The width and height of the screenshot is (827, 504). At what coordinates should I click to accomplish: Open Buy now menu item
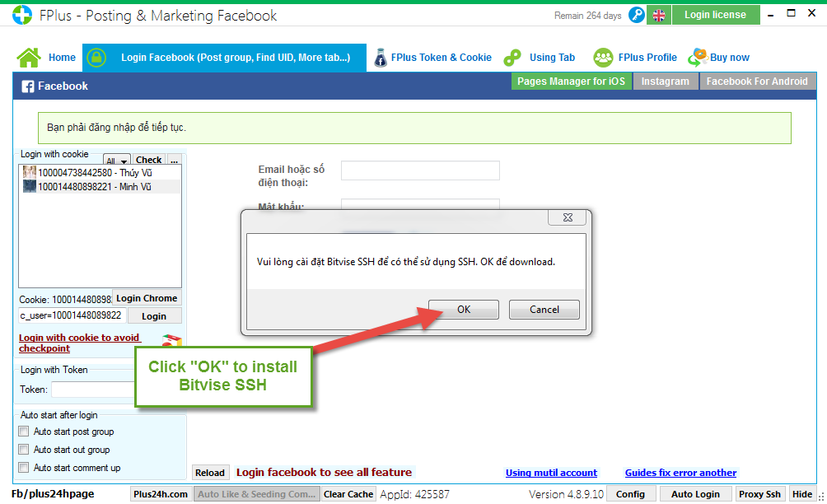point(730,58)
